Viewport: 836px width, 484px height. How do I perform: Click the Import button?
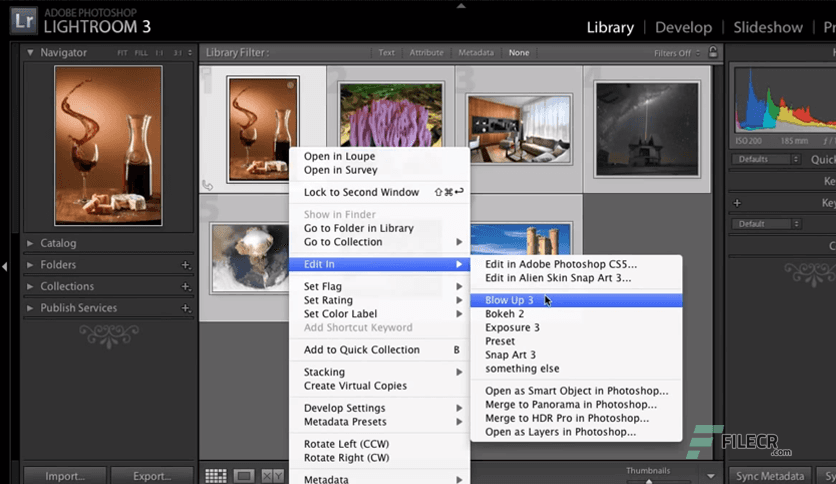pos(65,475)
